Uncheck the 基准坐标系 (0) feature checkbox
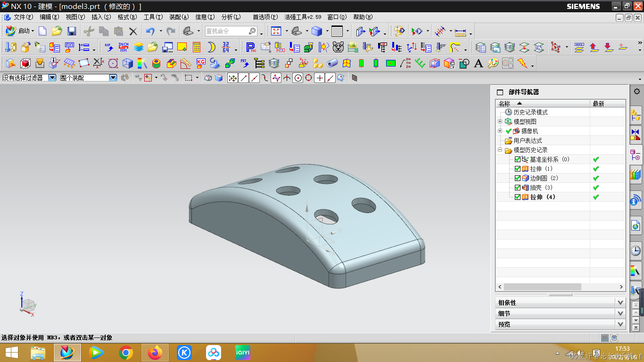 518,159
